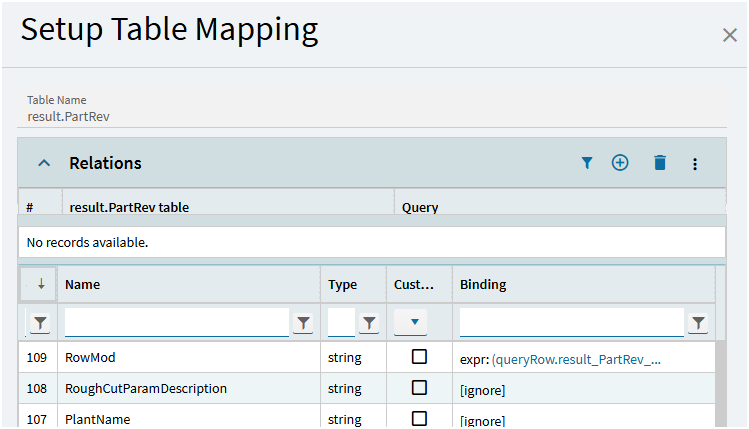Click filter icon beside Binding filter field

tap(698, 322)
